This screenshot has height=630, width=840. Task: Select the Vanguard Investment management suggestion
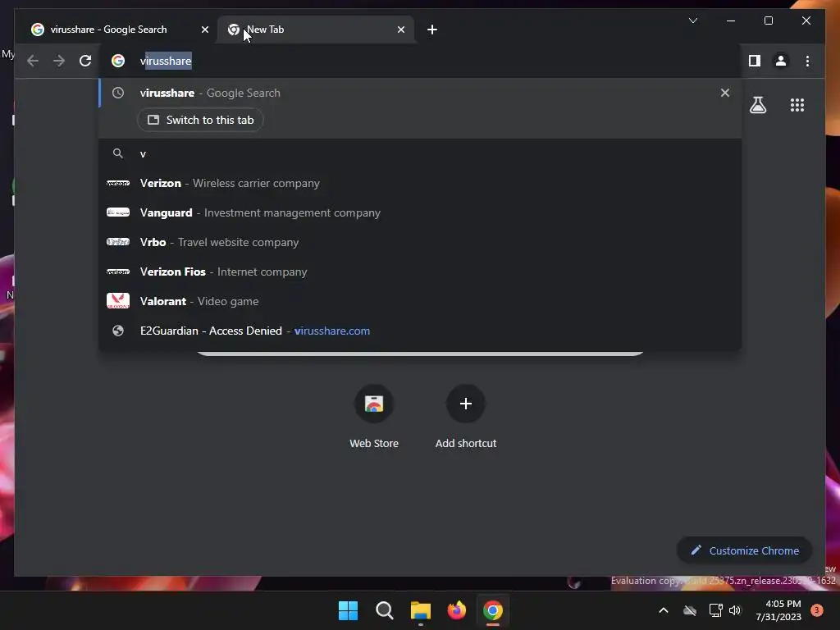coord(420,212)
